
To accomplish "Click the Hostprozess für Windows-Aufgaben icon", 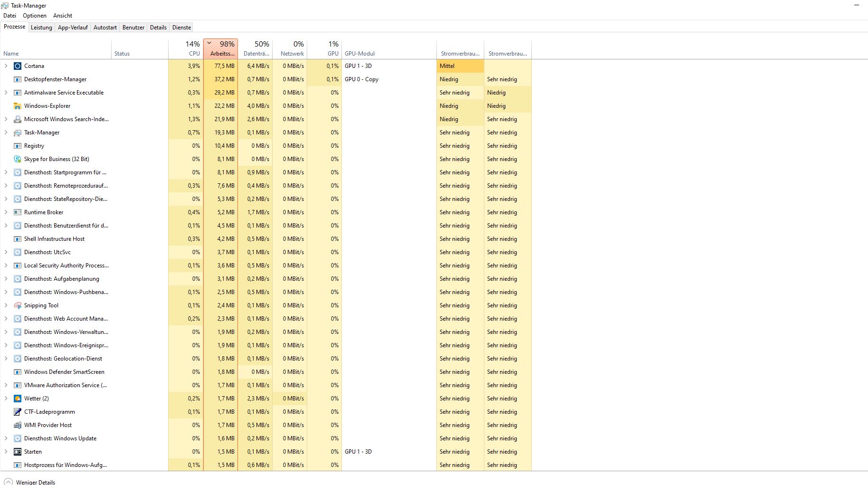I will [18, 465].
